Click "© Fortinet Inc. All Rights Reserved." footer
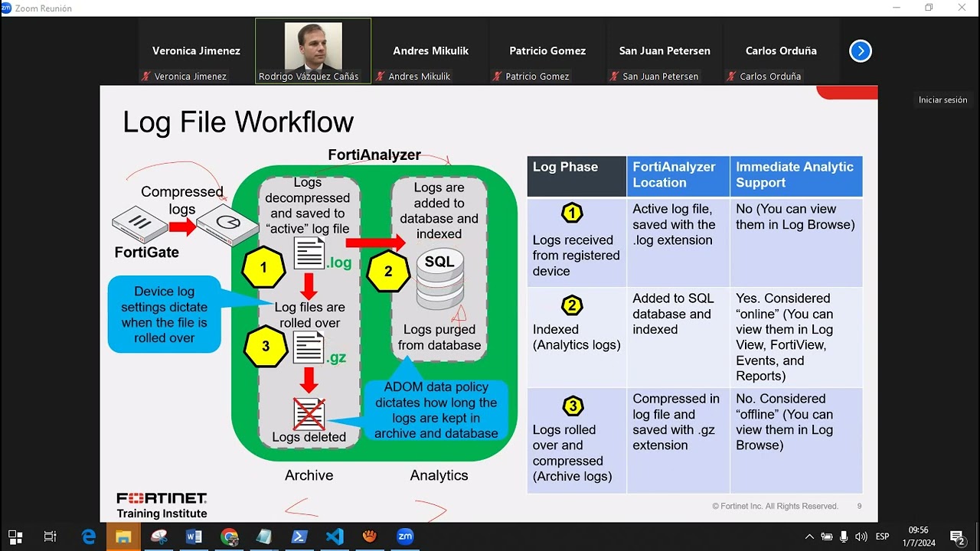 [x=775, y=506]
